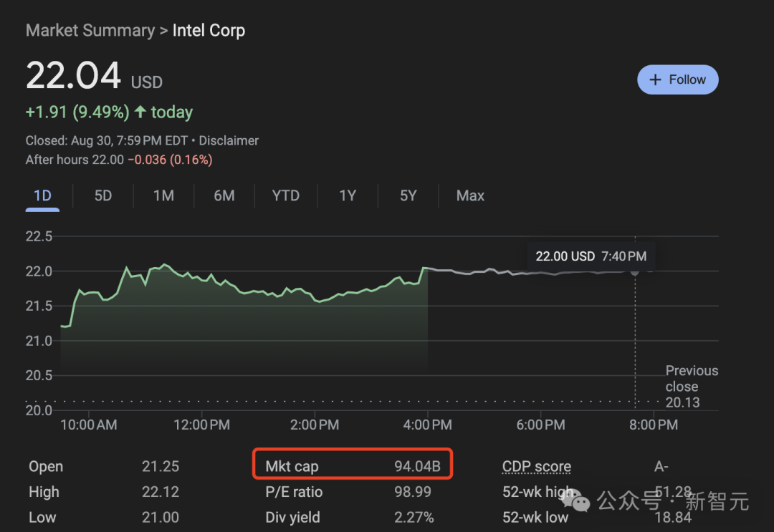
Task: Click the Mkt cap value 94.04B
Action: click(417, 466)
